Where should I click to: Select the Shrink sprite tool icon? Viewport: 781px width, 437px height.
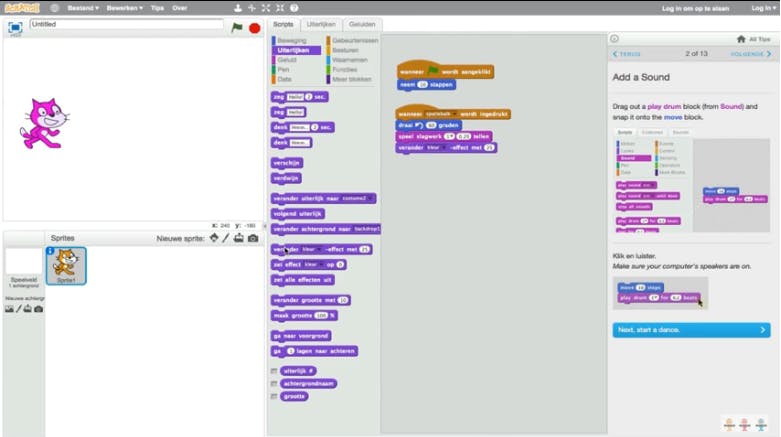(x=280, y=8)
